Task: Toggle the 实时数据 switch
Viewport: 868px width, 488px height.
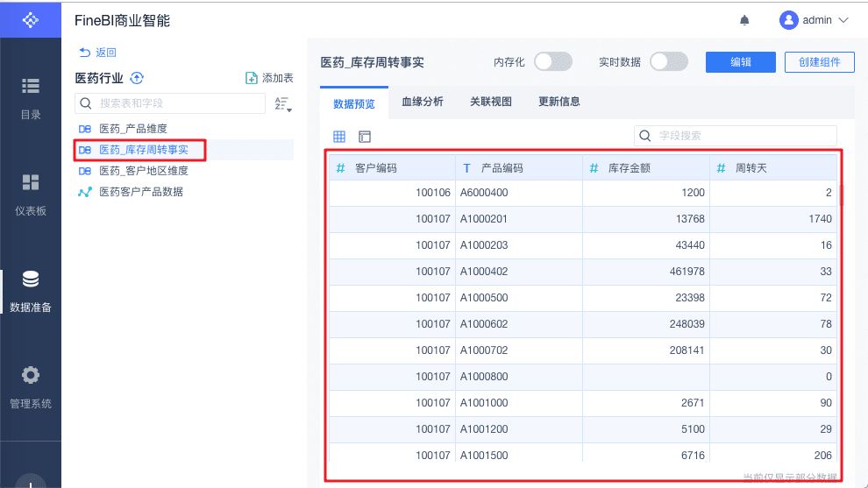Action: pos(669,61)
